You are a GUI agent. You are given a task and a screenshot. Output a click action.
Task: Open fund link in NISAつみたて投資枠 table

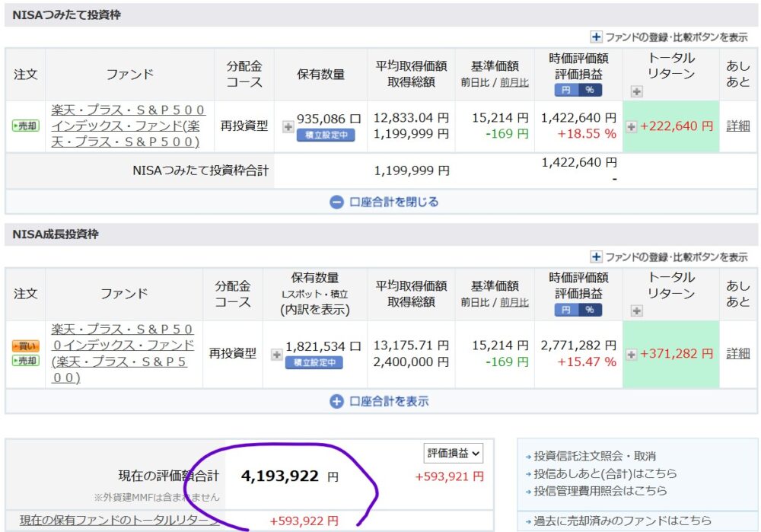tap(128, 126)
